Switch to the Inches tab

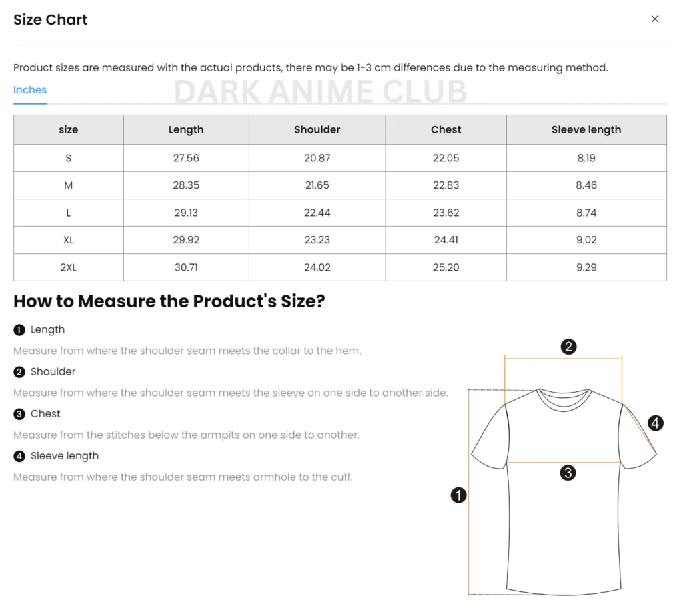pyautogui.click(x=30, y=90)
